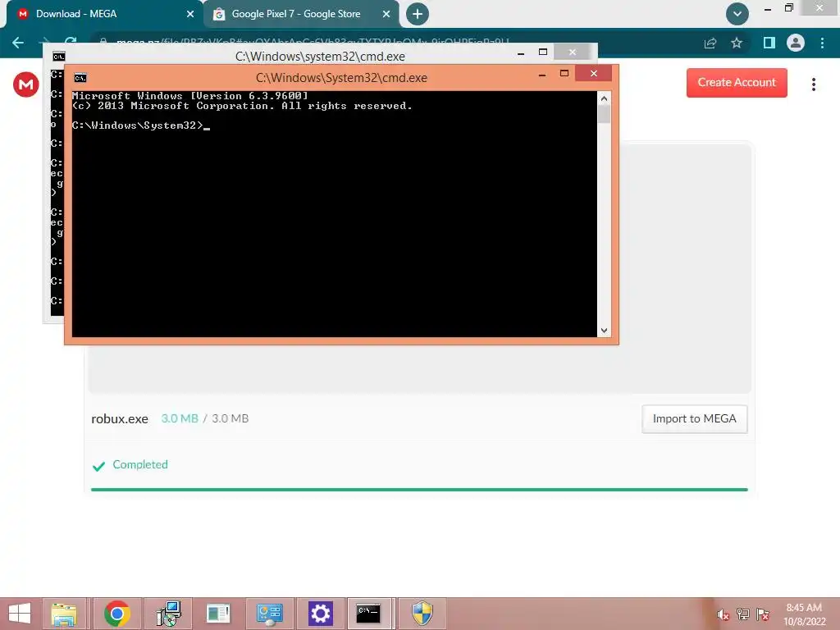Screen dimensions: 840x630
Task: Open the document viewer taskbar icon
Action: tap(218, 614)
